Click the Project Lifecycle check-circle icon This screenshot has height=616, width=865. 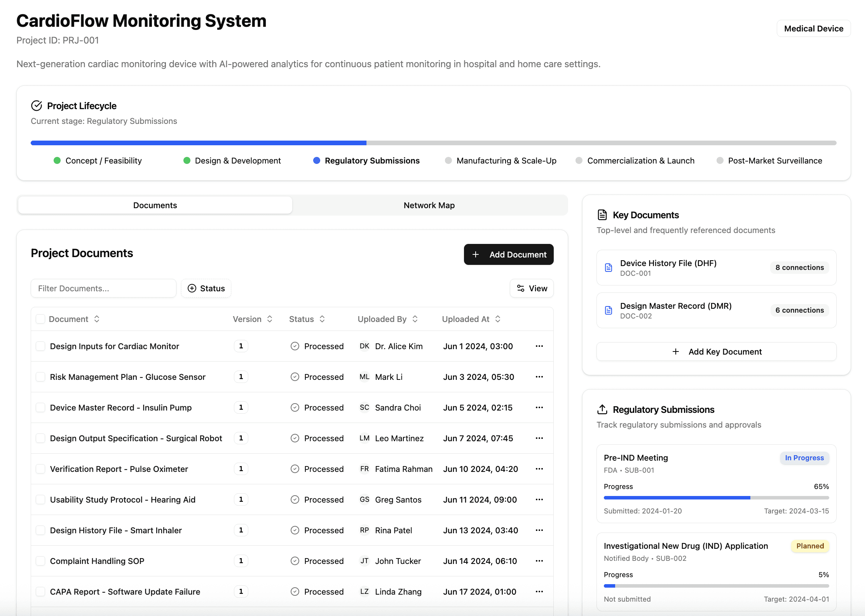tap(37, 106)
